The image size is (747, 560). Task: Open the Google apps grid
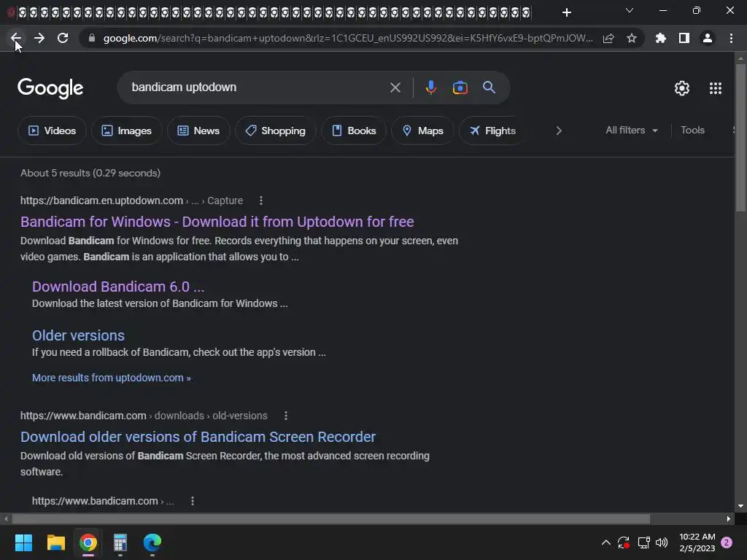tap(716, 88)
